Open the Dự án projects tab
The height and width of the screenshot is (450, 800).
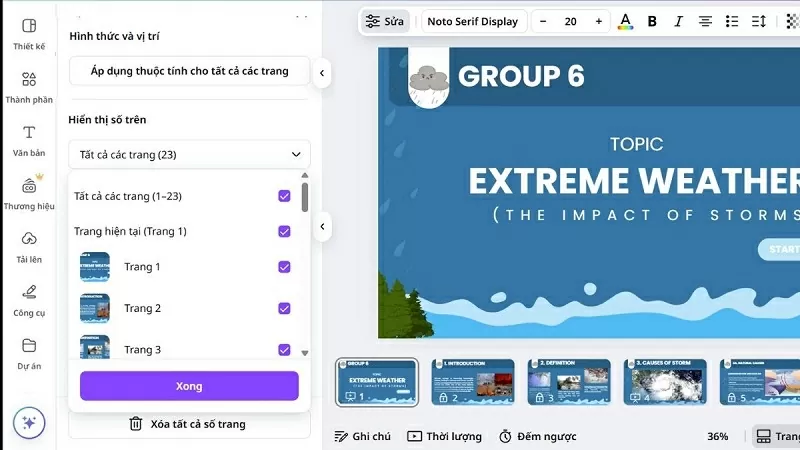(29, 351)
